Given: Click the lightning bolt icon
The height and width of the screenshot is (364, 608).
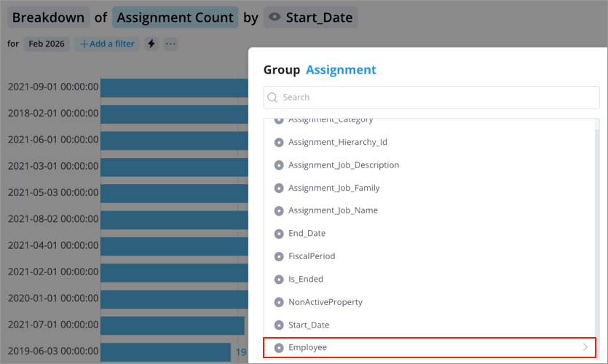Looking at the screenshot, I should pyautogui.click(x=151, y=44).
